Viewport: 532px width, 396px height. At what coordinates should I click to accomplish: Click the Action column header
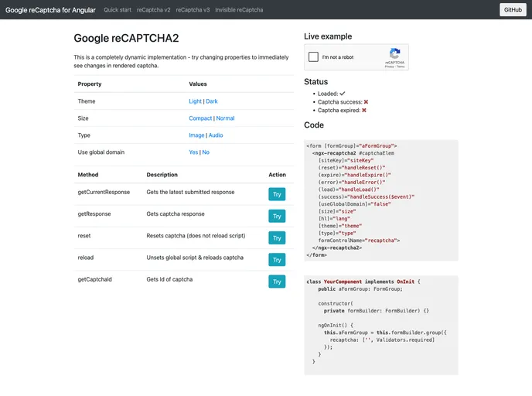point(277,175)
